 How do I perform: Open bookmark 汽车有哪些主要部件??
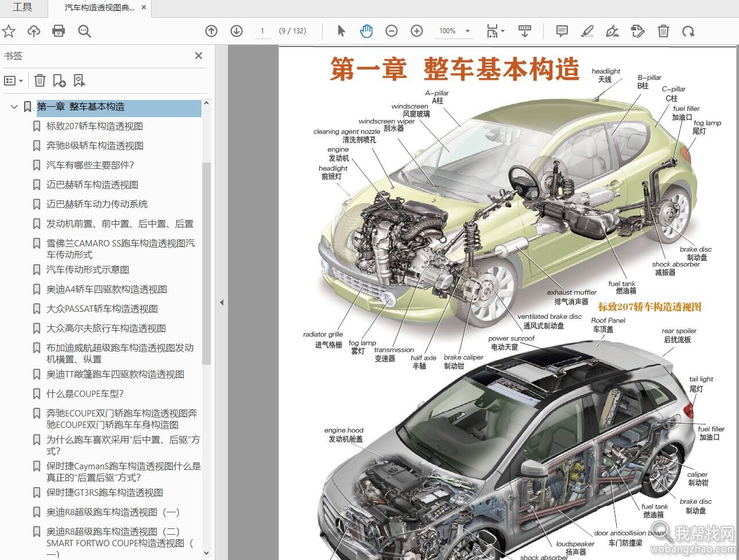[90, 165]
